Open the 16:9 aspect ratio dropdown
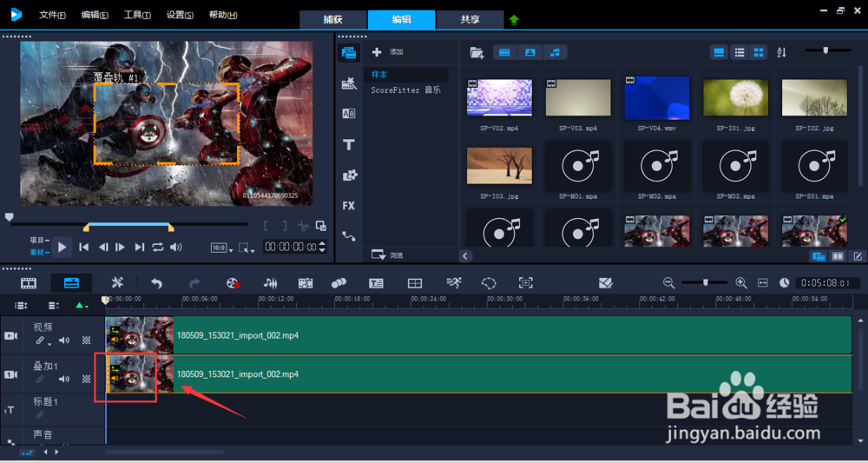This screenshot has height=463, width=868. click(221, 248)
